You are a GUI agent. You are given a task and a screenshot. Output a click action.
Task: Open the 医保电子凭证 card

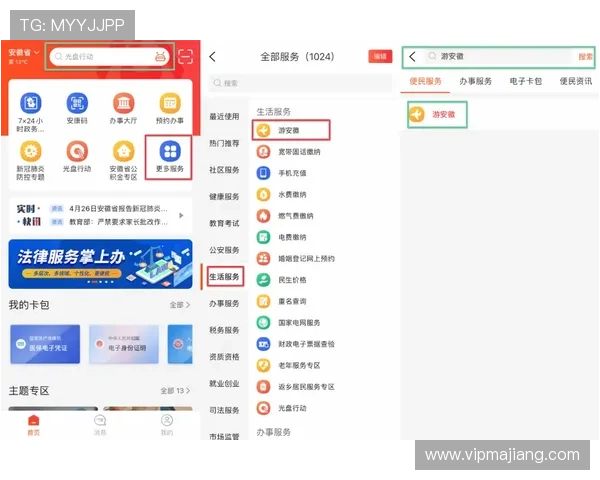(x=45, y=344)
